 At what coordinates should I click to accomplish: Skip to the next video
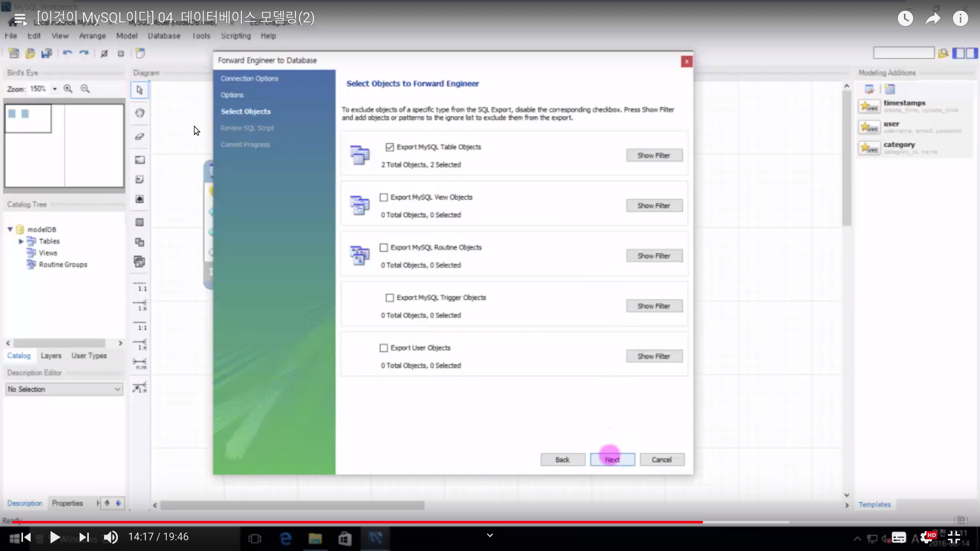(x=84, y=537)
